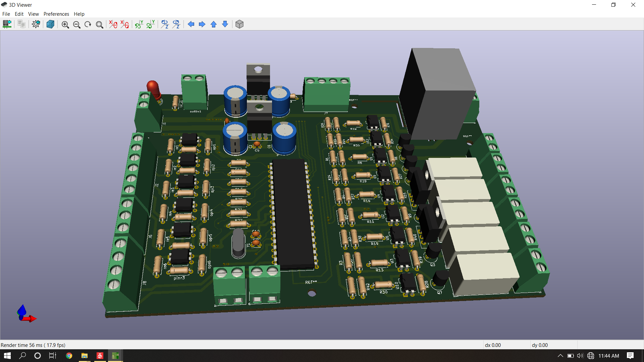Viewport: 644px width, 362px height.
Task: Redraw the 3D scene
Action: pyautogui.click(x=88, y=24)
